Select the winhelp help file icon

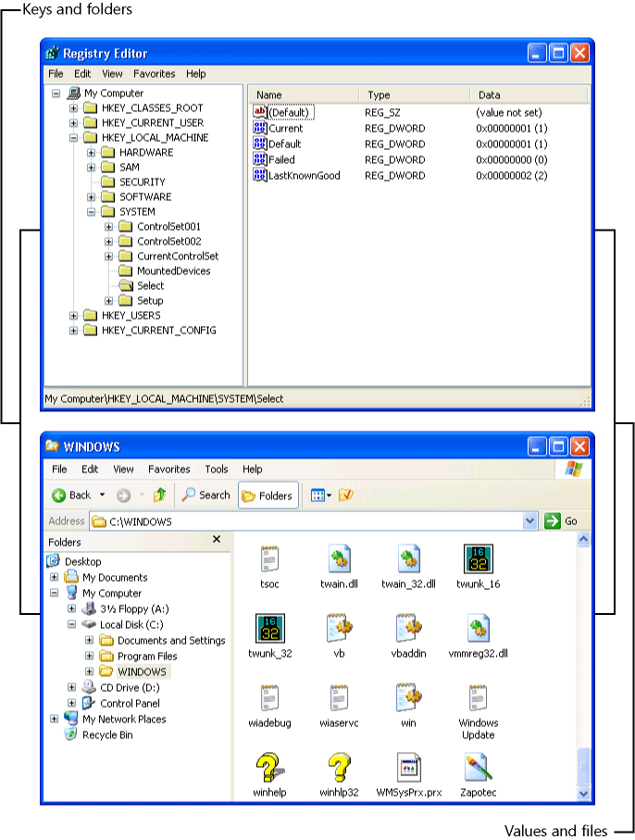point(268,768)
